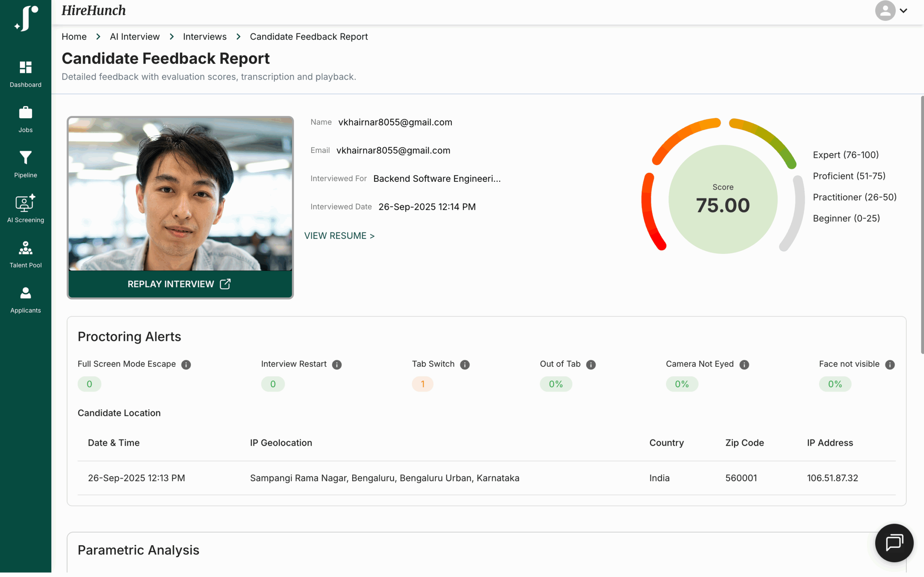Expand the user profile dropdown arrow
Screen dimensions: 924x577
(903, 11)
